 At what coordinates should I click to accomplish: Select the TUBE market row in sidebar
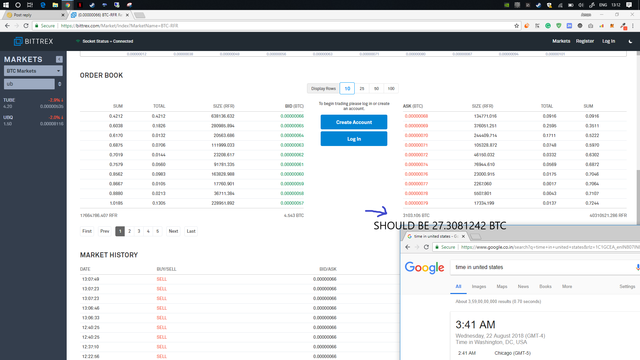tap(33, 103)
